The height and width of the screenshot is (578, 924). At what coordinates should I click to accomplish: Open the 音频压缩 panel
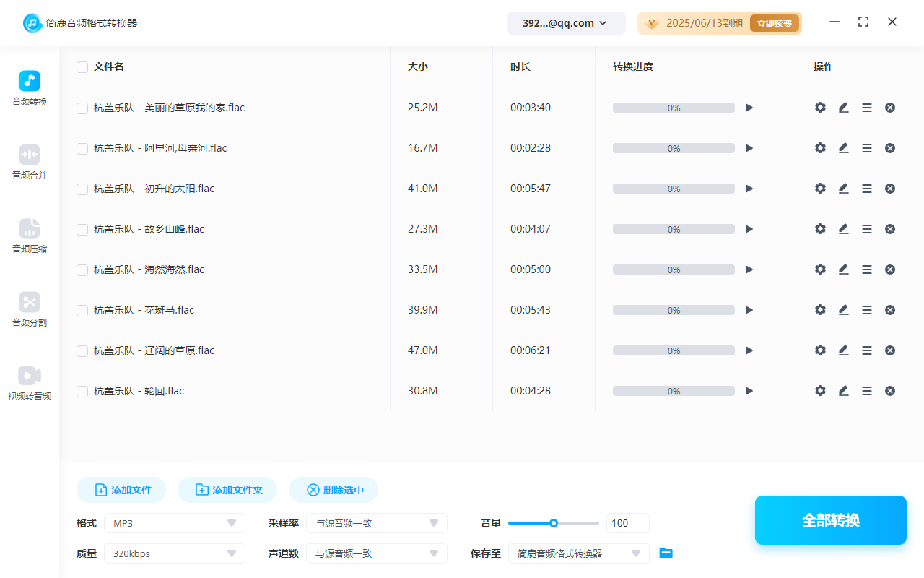(29, 234)
